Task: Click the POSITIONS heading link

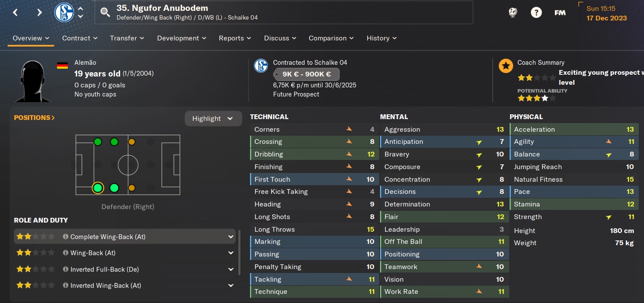Action: coord(34,118)
